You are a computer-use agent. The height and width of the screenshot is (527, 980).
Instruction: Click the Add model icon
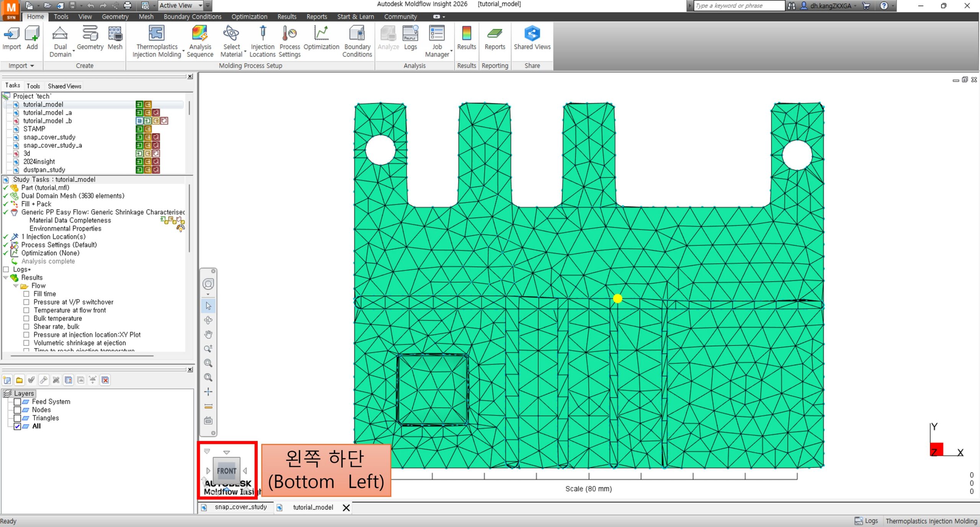(x=32, y=38)
